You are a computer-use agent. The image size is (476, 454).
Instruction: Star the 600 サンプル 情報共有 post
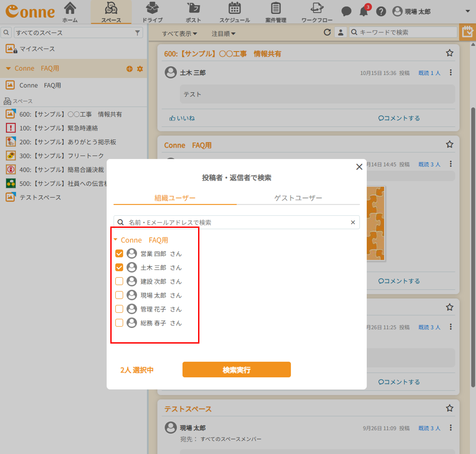[449, 53]
